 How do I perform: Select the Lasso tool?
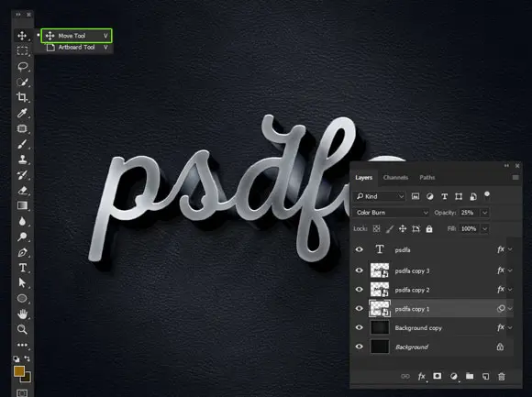coord(22,66)
